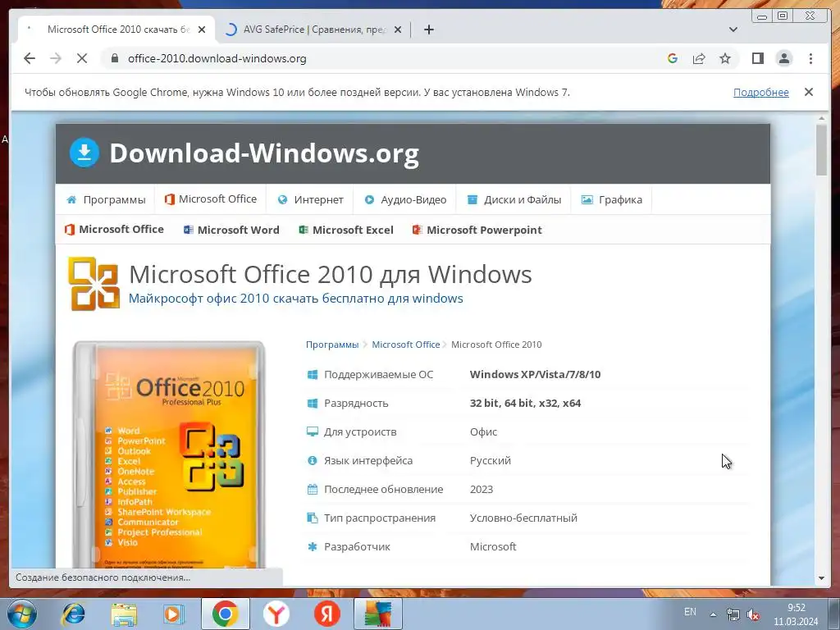Open the Download-Windows.org site title

tap(264, 153)
